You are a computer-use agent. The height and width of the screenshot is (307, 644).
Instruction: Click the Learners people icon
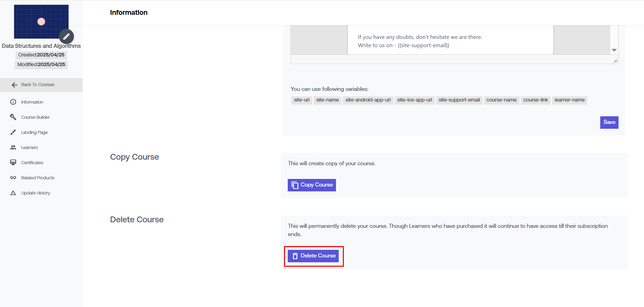pos(13,147)
